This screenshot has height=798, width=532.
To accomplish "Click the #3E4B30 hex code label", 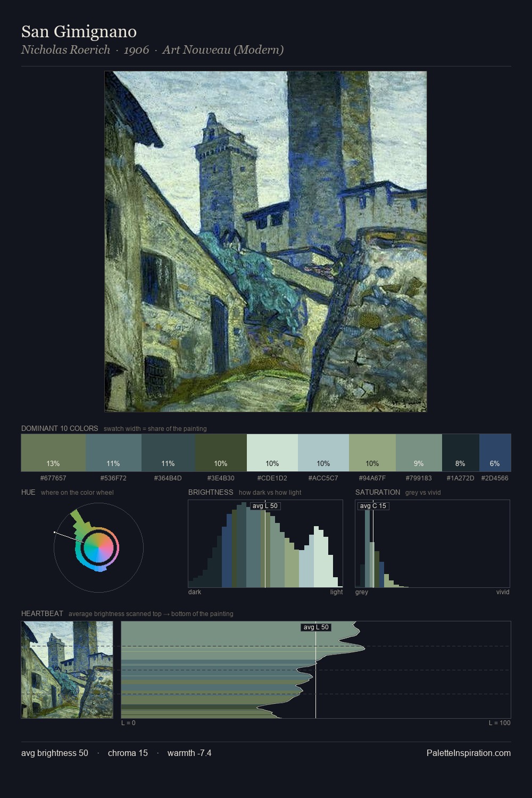I will [221, 478].
